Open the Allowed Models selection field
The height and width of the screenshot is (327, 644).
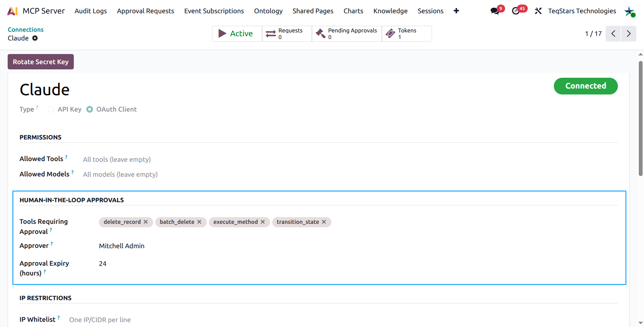(x=350, y=174)
